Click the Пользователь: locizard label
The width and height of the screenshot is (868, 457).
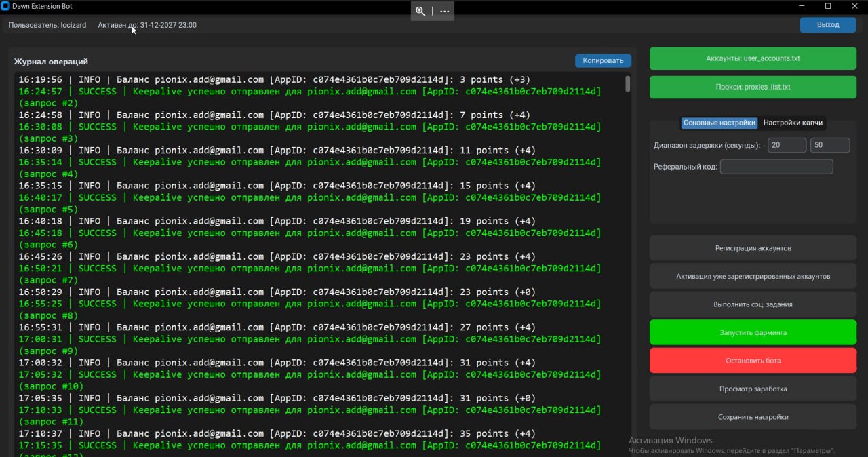click(x=47, y=25)
